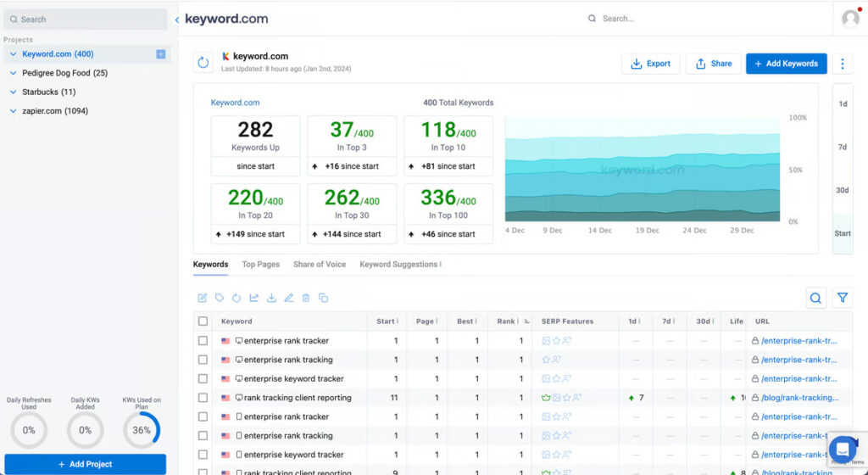Open the user avatar profile menu

click(850, 19)
